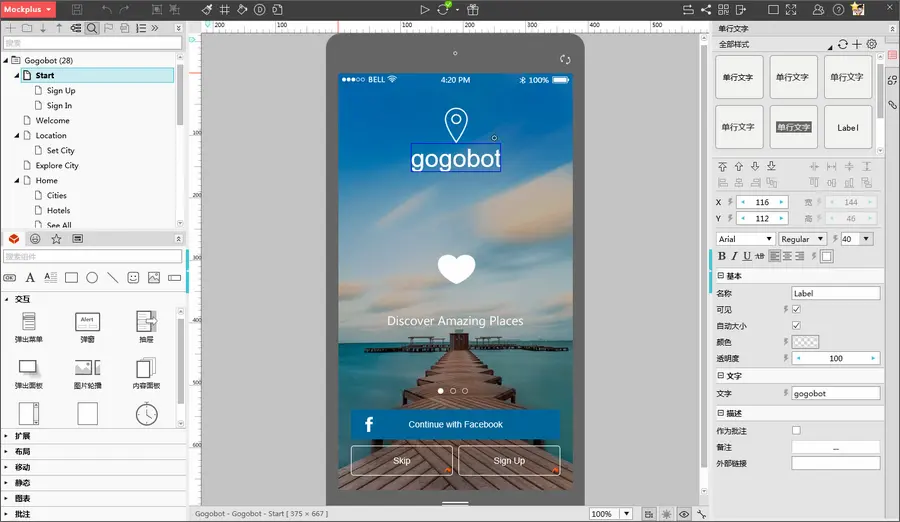Open the help question mark icon
Image resolution: width=900 pixels, height=522 pixels.
coord(838,10)
